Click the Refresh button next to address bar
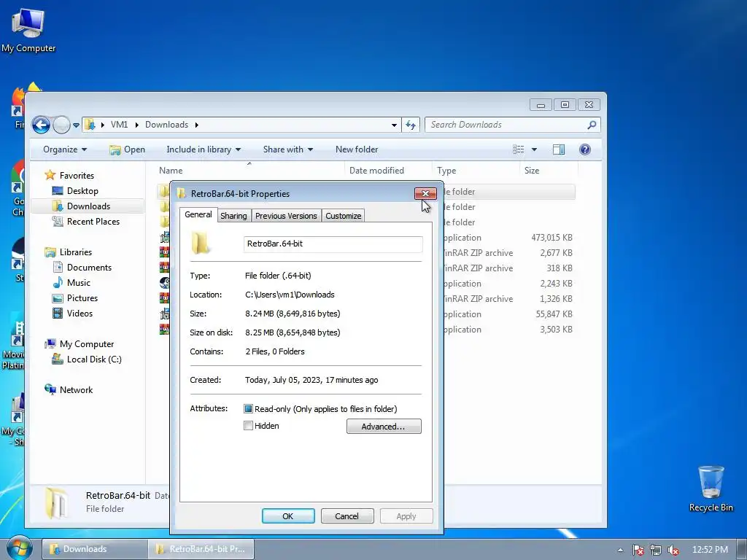 click(x=411, y=125)
